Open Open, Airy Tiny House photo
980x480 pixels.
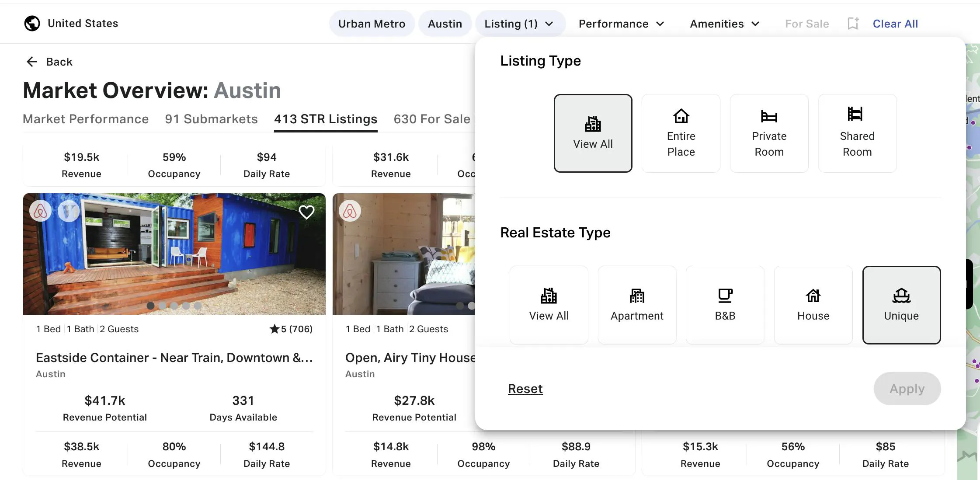tap(403, 254)
